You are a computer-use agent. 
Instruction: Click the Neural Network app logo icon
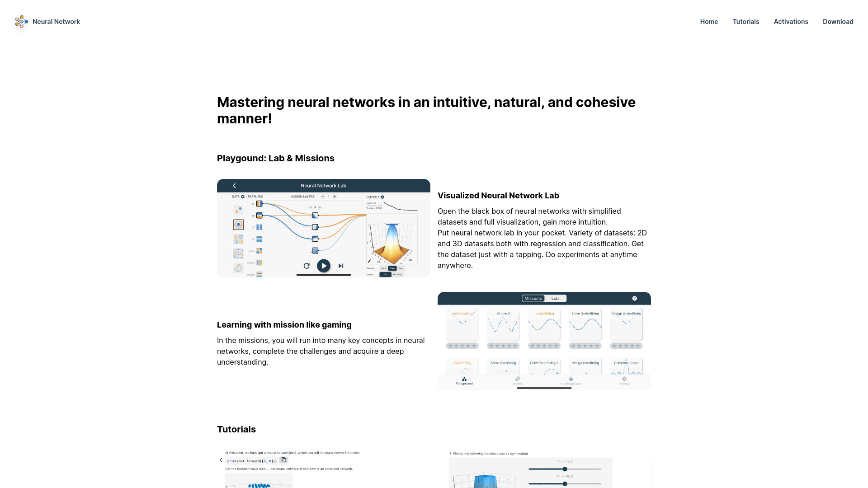tap(21, 21)
